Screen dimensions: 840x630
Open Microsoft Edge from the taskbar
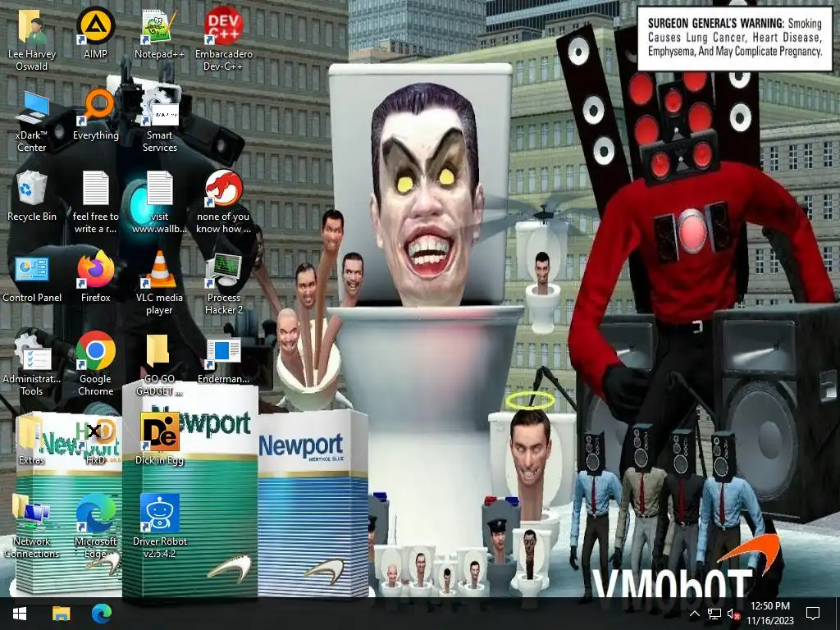coord(101,614)
